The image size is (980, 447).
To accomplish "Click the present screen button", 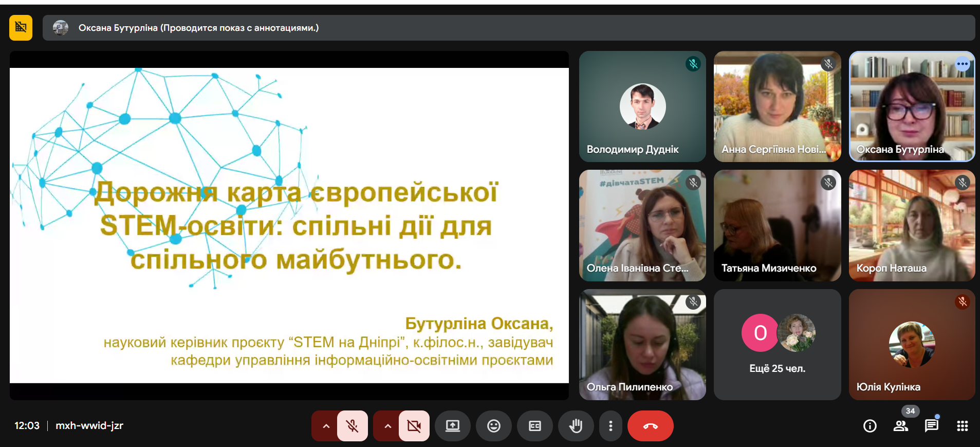I will coord(452,426).
